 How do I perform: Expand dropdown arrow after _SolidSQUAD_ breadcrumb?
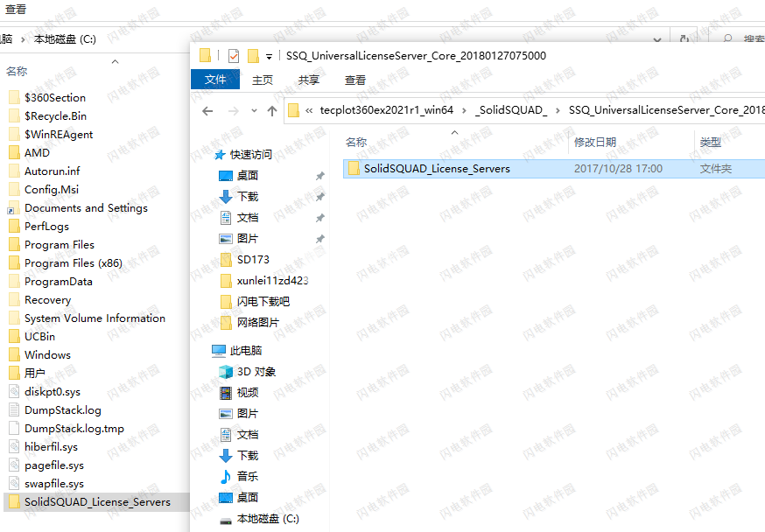(x=558, y=111)
